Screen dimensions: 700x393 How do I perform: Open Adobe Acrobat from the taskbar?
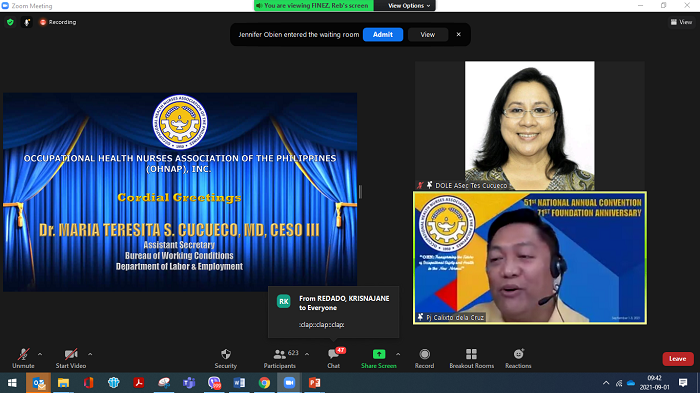point(138,383)
